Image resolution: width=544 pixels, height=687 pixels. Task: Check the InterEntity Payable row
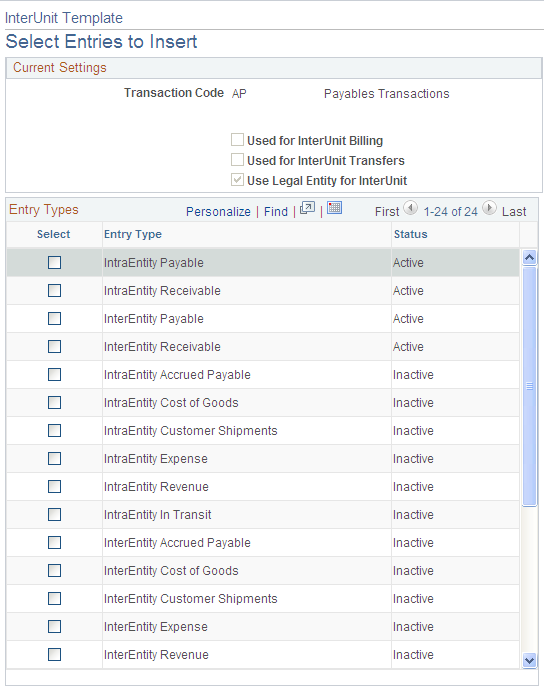tap(54, 319)
